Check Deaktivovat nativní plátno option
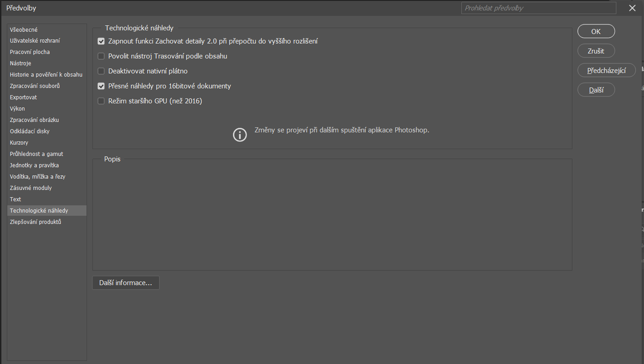644x364 pixels. [101, 71]
